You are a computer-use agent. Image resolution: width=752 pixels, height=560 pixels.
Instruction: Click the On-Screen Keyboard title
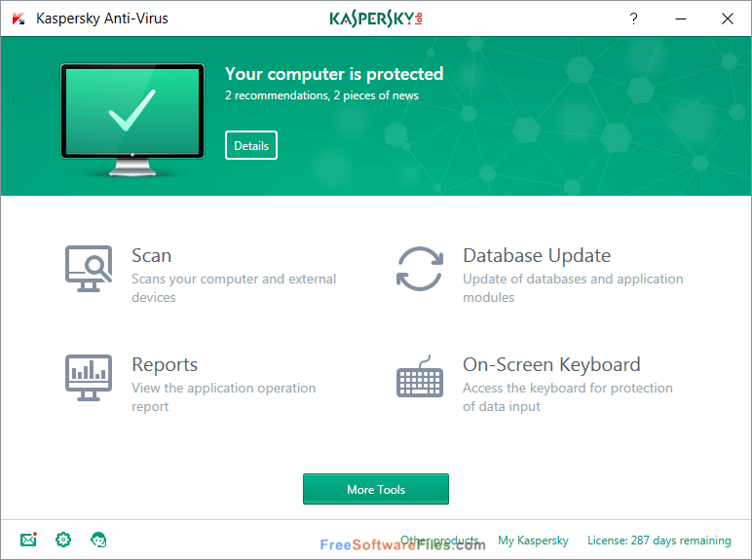[551, 365]
